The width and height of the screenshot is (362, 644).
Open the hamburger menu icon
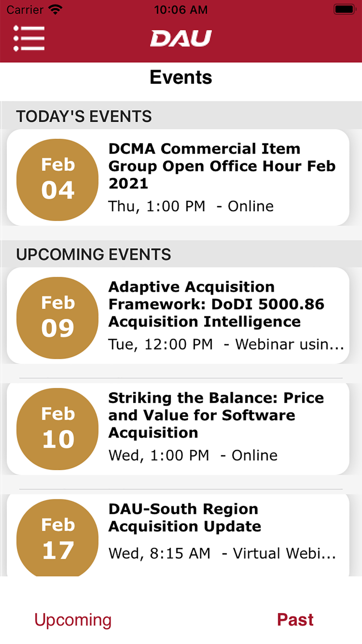point(29,38)
